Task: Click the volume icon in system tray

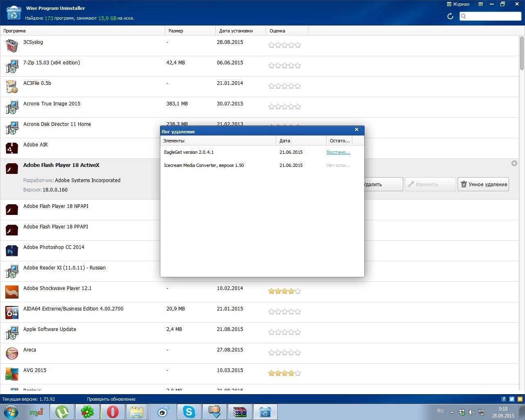Action: point(471,412)
